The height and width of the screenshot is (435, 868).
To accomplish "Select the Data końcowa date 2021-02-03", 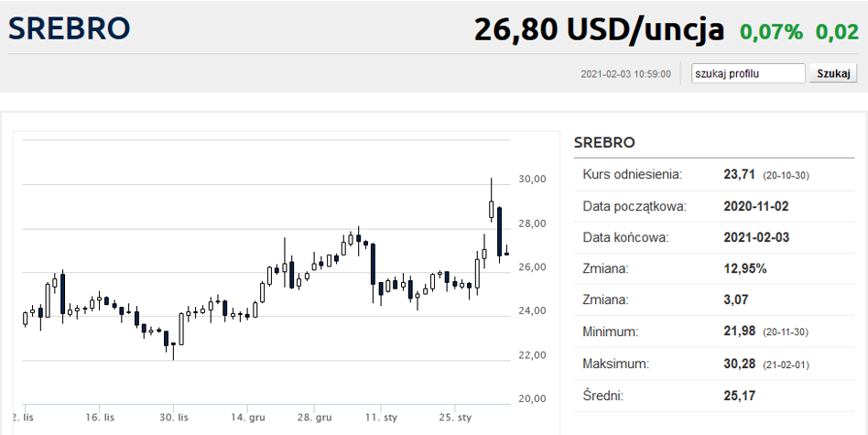I will (x=756, y=237).
